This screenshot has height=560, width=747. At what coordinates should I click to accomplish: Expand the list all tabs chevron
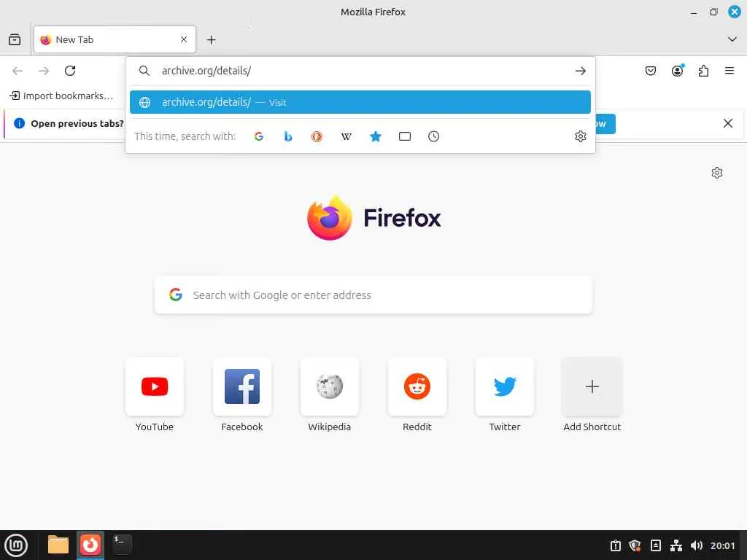[732, 39]
